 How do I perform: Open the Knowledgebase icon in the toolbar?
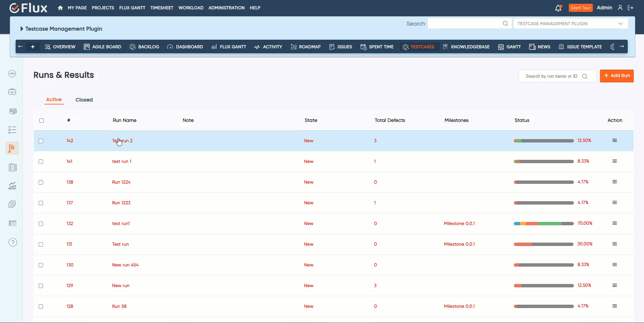click(x=445, y=47)
